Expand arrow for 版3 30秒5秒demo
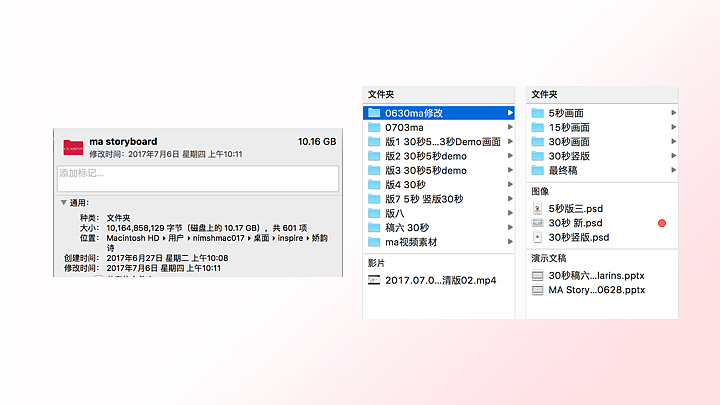Screen dimensions: 720x405 click(x=510, y=170)
